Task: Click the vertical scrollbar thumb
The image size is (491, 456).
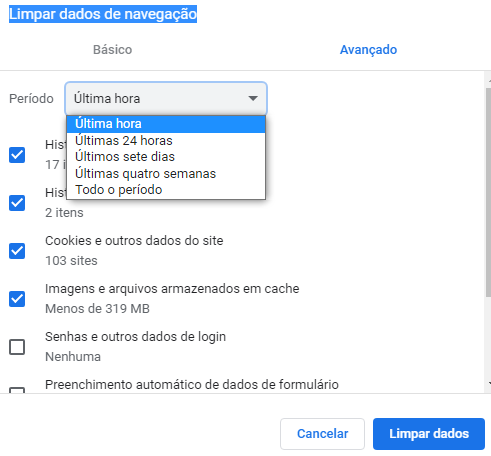Action: [x=488, y=192]
